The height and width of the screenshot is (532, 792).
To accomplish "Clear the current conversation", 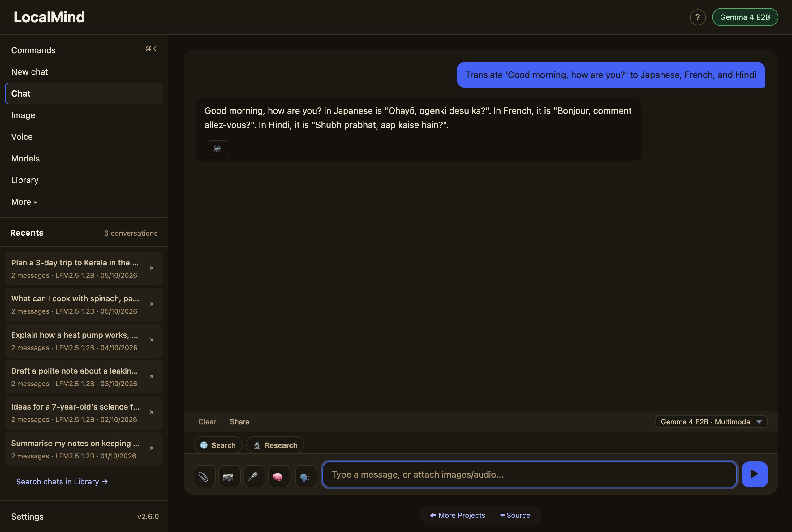I will click(x=207, y=422).
